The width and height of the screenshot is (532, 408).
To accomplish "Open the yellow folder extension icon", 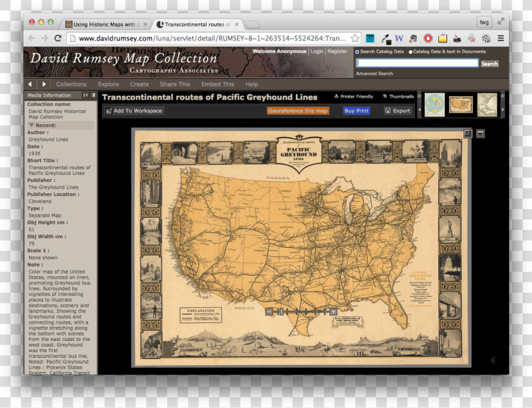I will pos(443,39).
